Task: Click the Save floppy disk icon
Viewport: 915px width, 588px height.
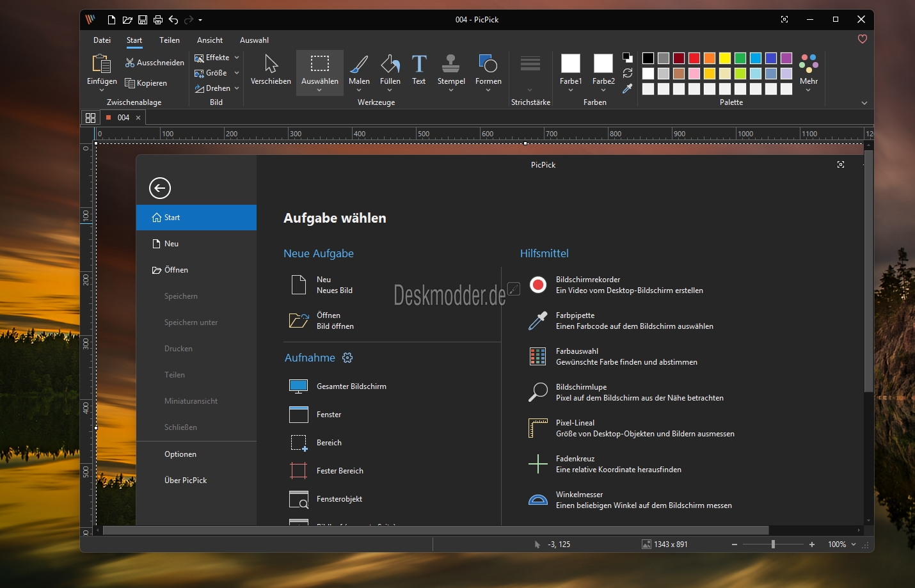Action: 143,20
